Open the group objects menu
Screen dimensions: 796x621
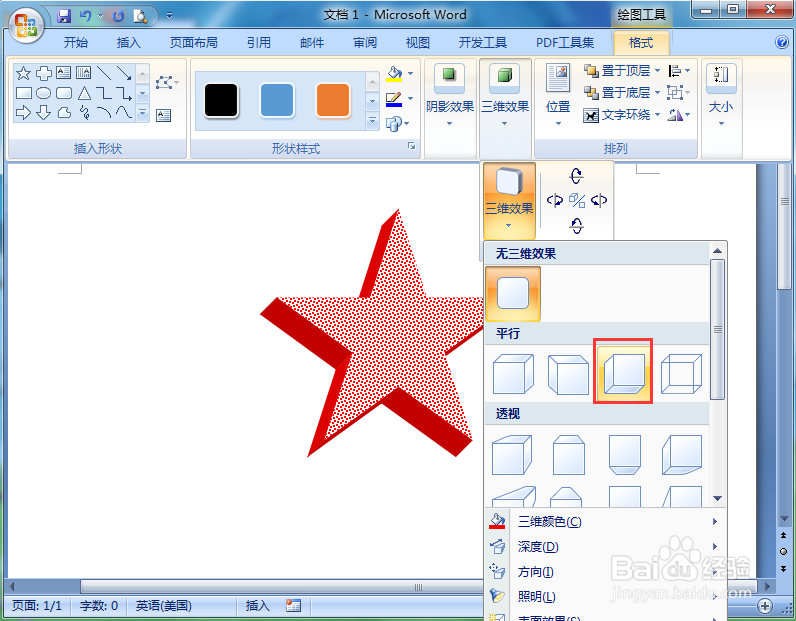(679, 92)
